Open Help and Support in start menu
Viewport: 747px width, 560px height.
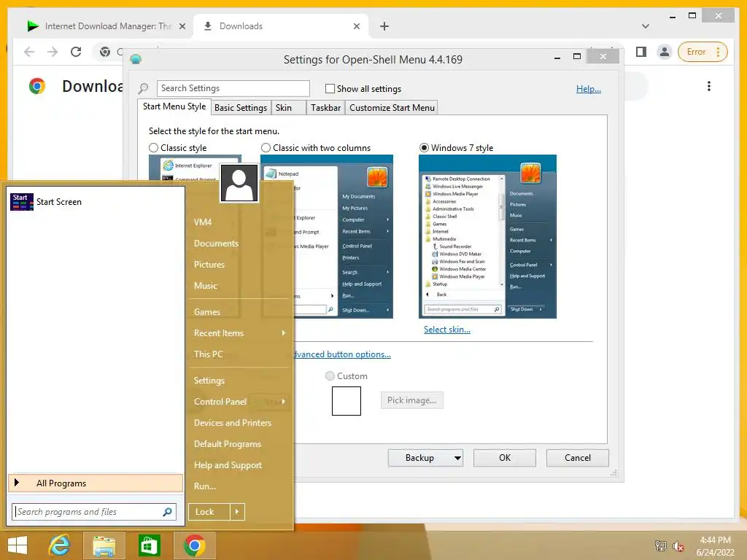click(x=228, y=465)
